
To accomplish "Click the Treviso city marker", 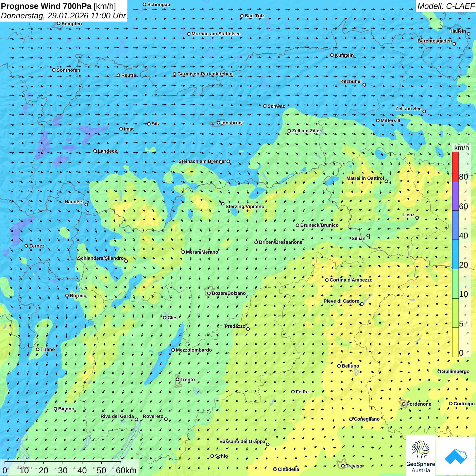I will pyautogui.click(x=343, y=466).
